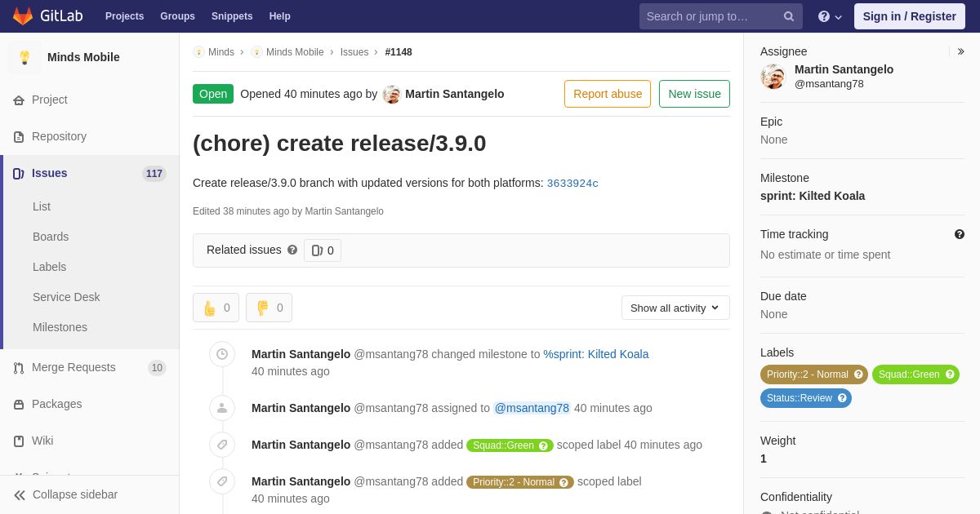Click Martin Santangelo's avatar next to Opened by
The height and width of the screenshot is (514, 980).
tap(392, 94)
